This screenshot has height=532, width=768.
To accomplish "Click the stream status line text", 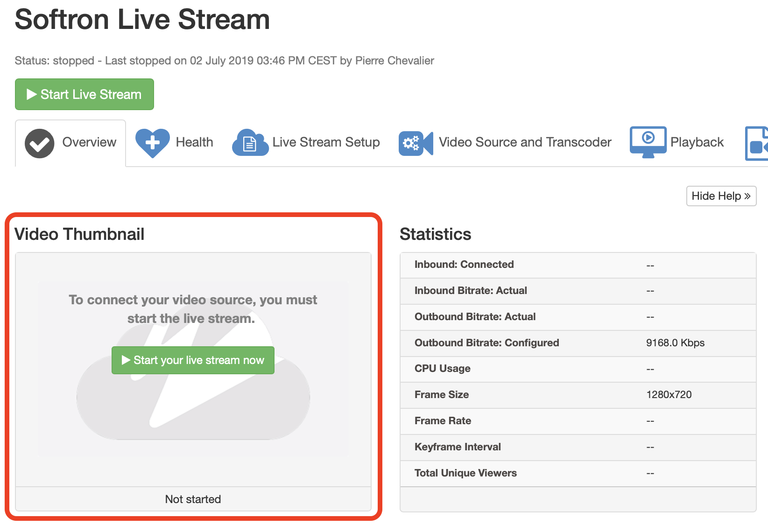I will pyautogui.click(x=225, y=61).
